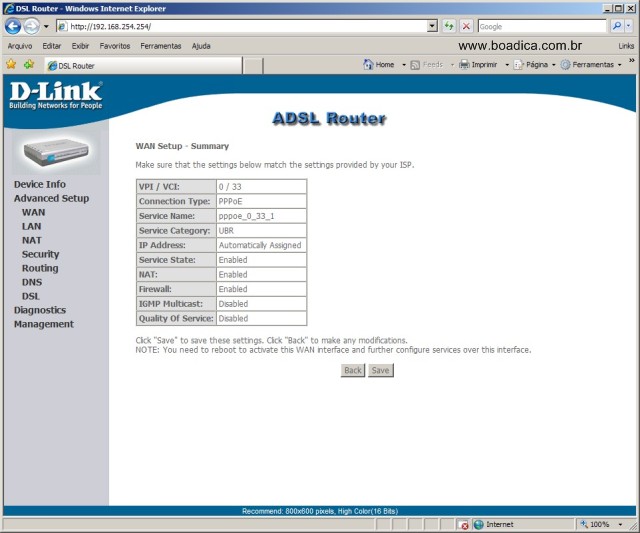Click the Save button
This screenshot has height=533, width=640.
tap(380, 370)
